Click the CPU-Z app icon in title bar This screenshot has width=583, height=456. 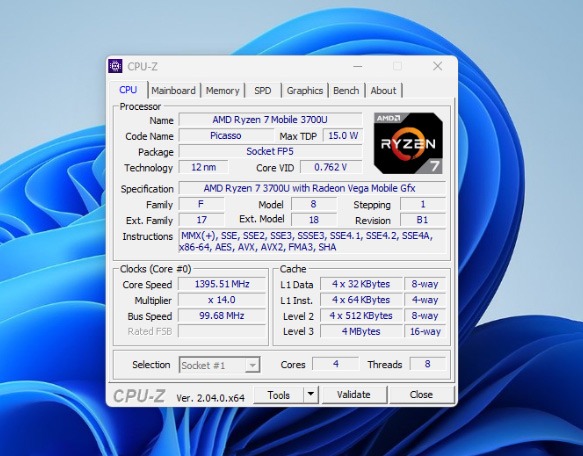(x=115, y=66)
